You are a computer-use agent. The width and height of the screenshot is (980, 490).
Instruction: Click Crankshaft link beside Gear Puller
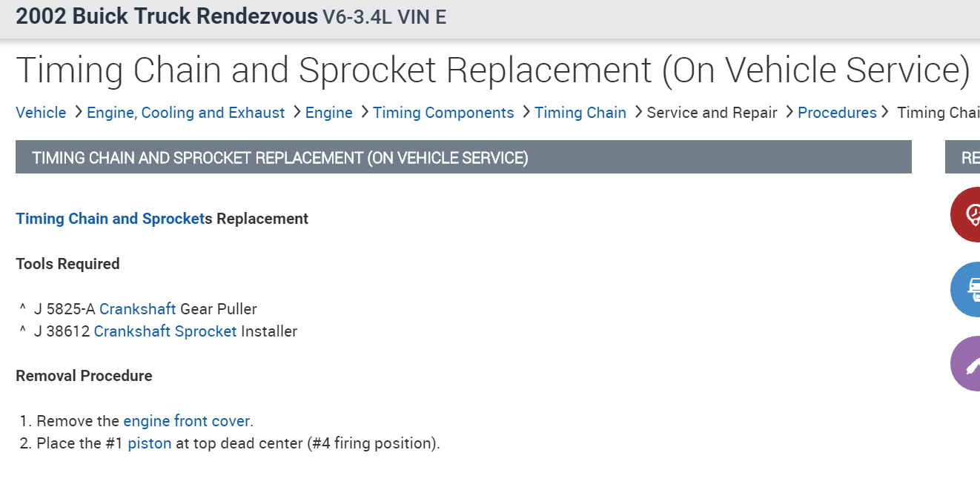(x=138, y=309)
